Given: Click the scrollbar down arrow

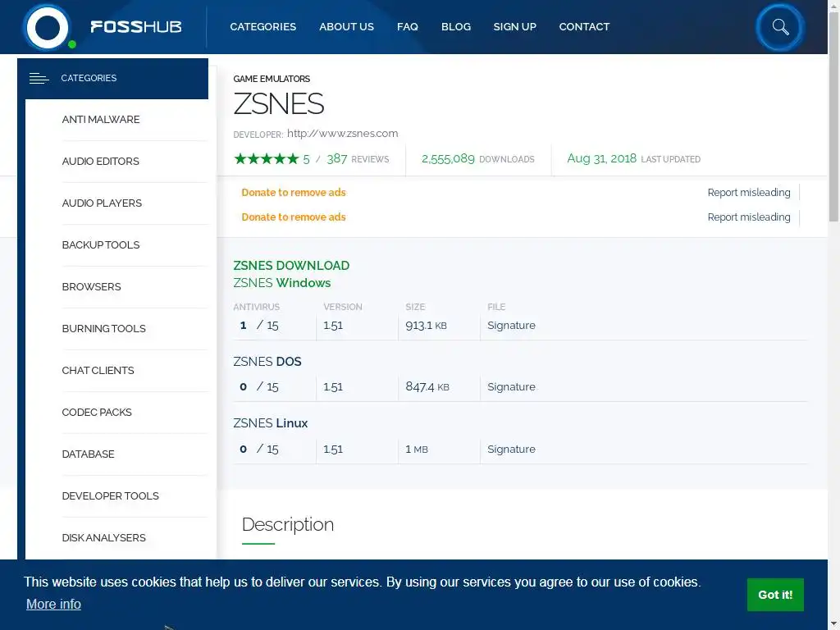Looking at the screenshot, I should pyautogui.click(x=833, y=624).
